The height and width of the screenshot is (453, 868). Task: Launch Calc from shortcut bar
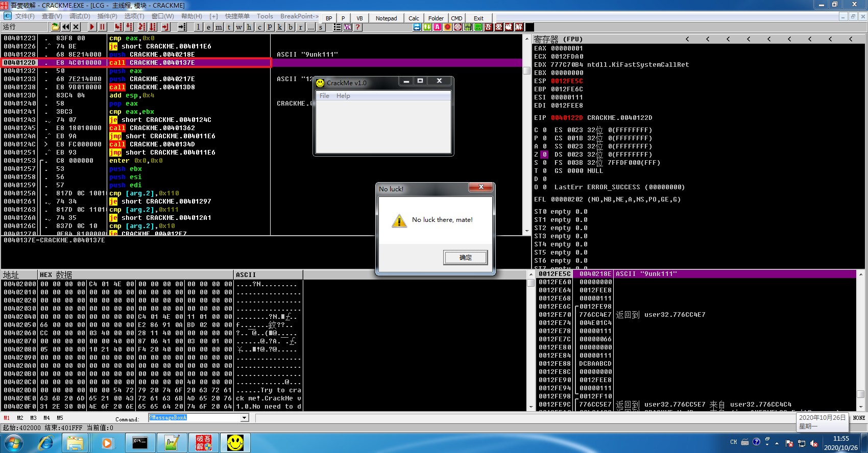click(414, 18)
